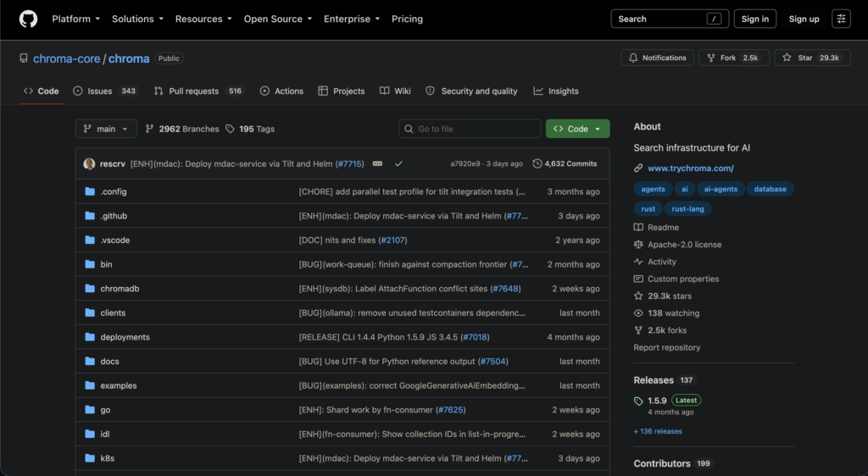Click the tag icon next to 1.5.9 release
The height and width of the screenshot is (476, 868).
pyautogui.click(x=638, y=401)
